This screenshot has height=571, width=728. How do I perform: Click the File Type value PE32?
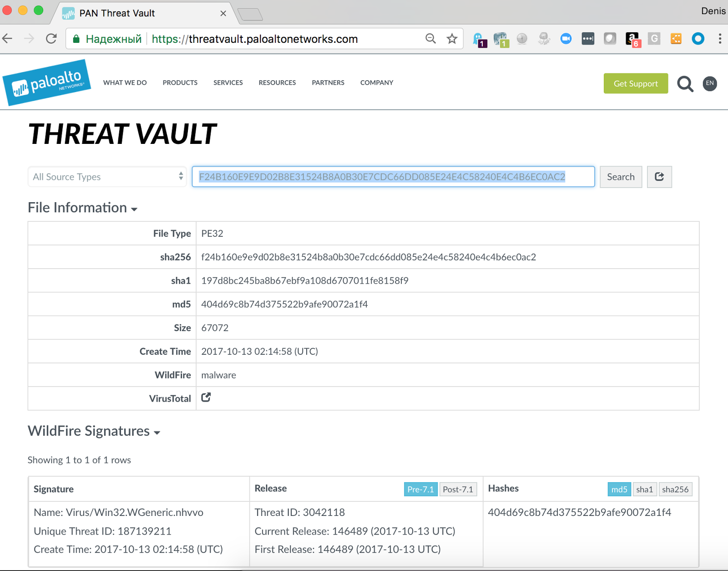(x=212, y=233)
